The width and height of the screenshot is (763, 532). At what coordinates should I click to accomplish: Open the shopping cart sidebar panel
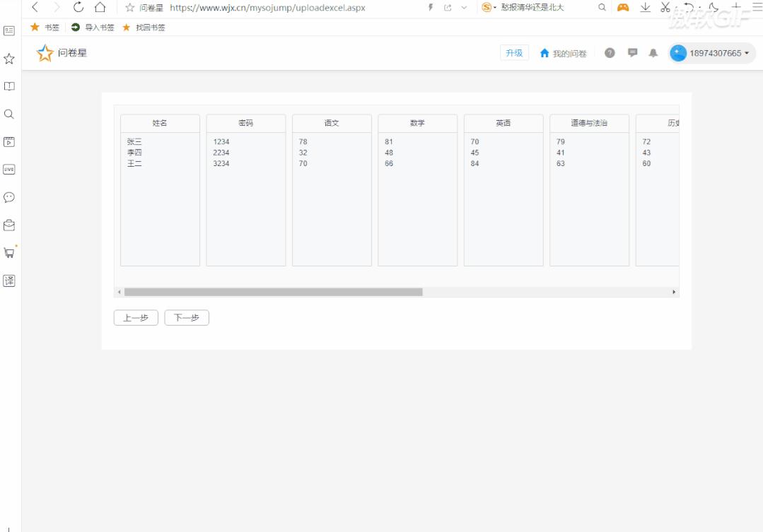8,253
